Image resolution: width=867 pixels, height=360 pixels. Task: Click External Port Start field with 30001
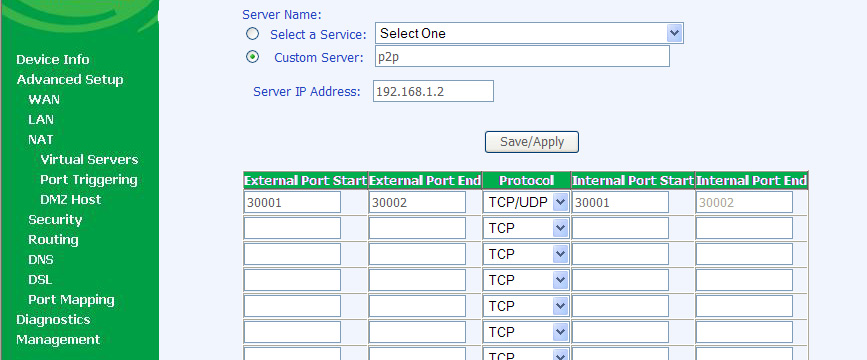coord(292,202)
